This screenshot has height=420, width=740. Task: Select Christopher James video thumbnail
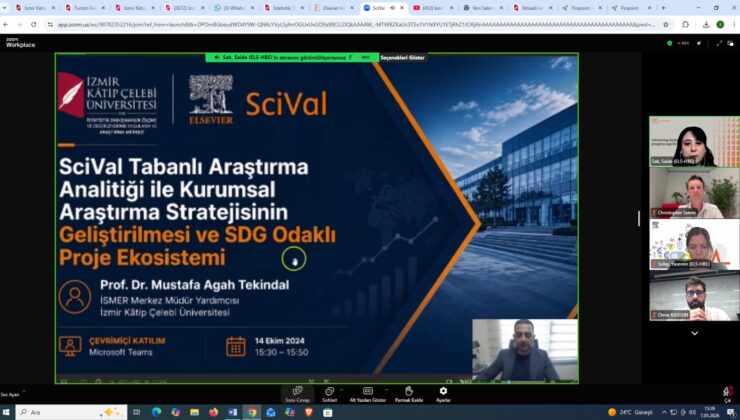pyautogui.click(x=694, y=193)
